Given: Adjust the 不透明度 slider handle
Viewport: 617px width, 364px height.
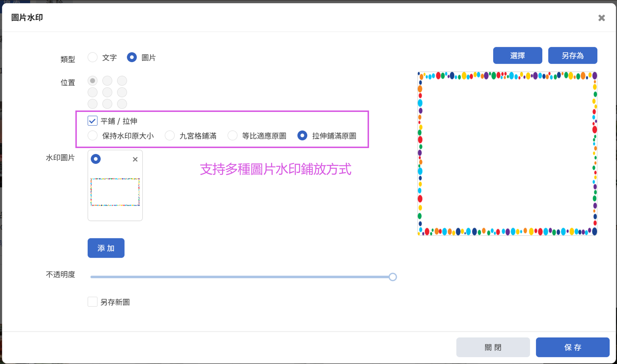Looking at the screenshot, I should coord(393,277).
